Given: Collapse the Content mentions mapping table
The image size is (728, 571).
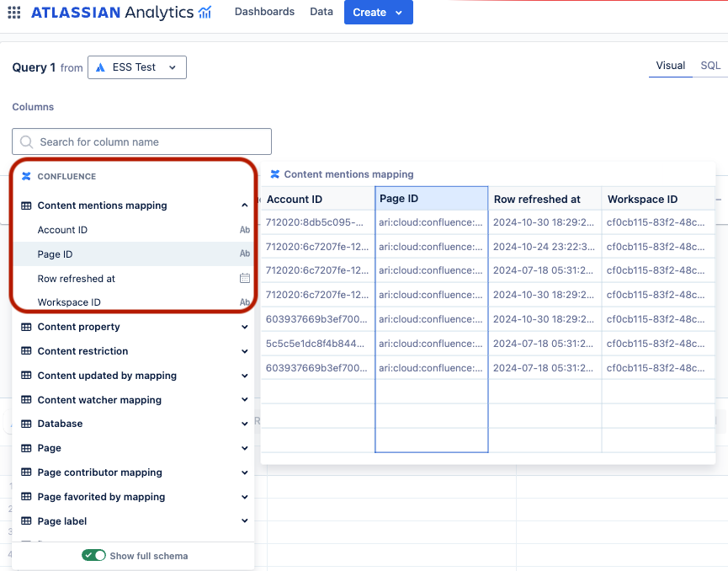Looking at the screenshot, I should (x=245, y=205).
